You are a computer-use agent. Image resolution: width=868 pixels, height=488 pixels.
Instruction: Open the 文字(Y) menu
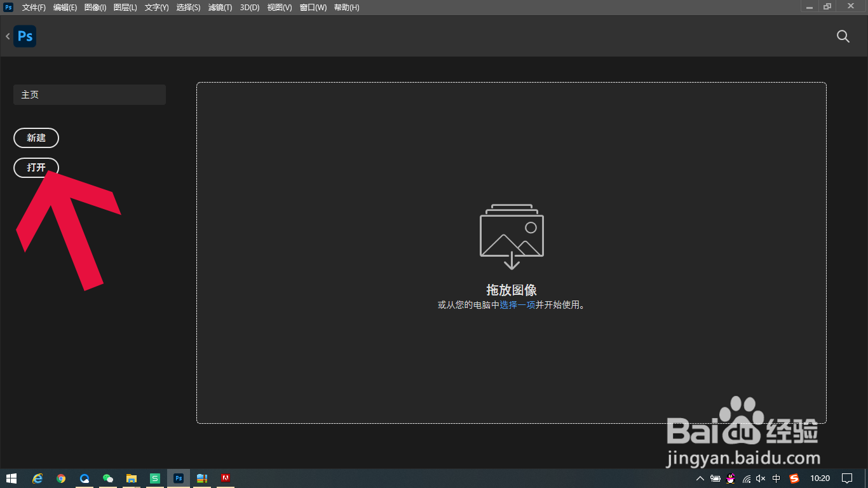coord(156,8)
